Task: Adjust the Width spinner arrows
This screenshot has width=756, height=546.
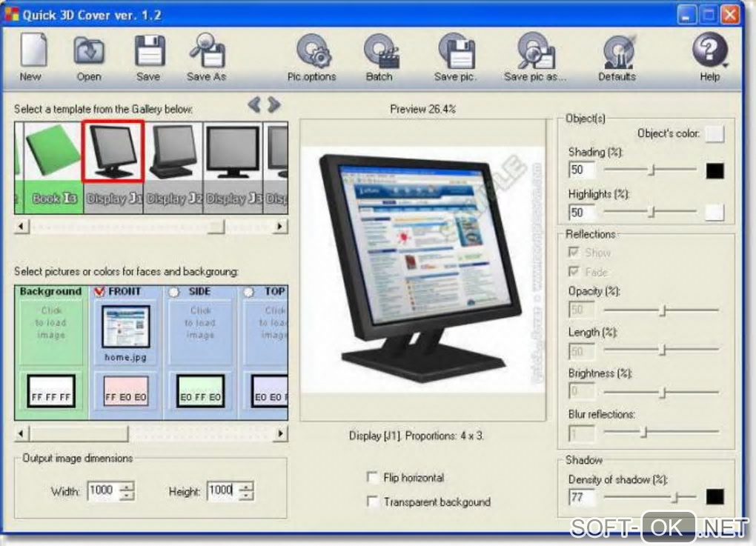Action: pyautogui.click(x=127, y=490)
